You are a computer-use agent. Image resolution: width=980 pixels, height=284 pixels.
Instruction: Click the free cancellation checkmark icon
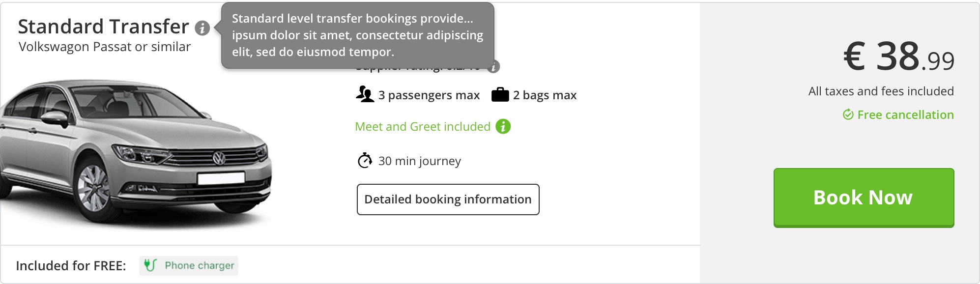coord(848,114)
